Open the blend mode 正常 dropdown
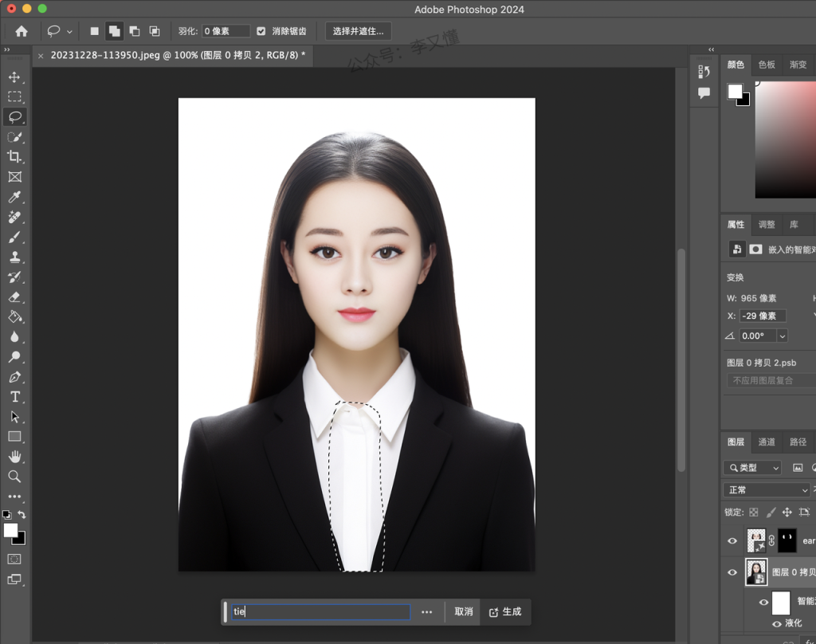816x644 pixels. click(767, 490)
